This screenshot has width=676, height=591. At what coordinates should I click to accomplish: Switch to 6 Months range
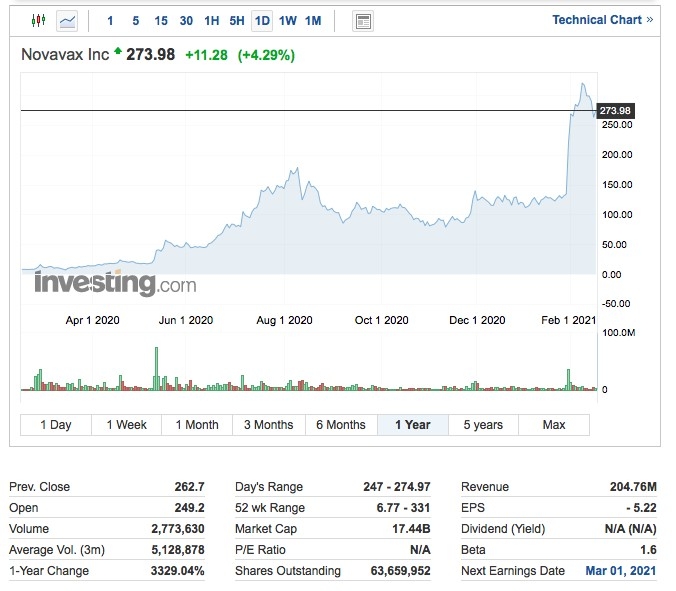tap(341, 425)
